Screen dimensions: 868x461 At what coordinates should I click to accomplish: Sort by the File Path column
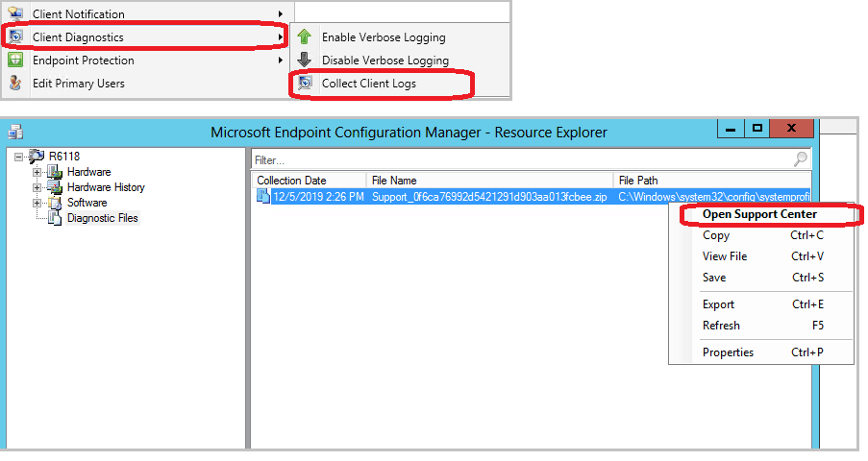[712, 181]
